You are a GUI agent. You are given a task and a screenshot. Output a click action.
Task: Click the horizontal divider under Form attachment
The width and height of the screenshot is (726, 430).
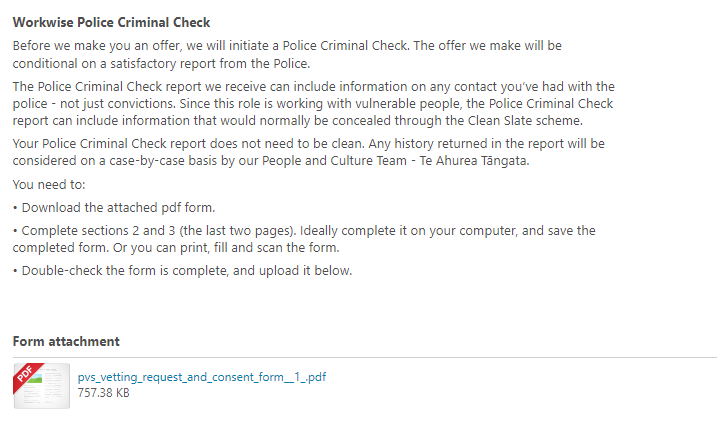coord(365,357)
